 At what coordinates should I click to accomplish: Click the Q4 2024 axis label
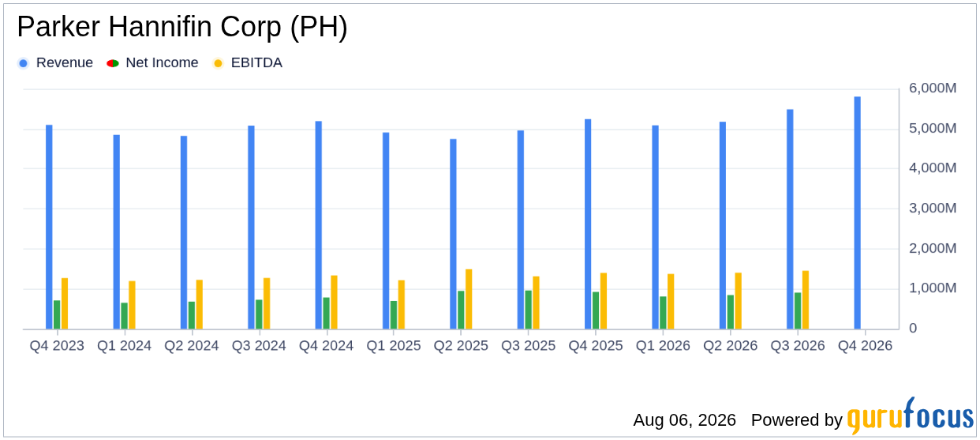coord(327,346)
